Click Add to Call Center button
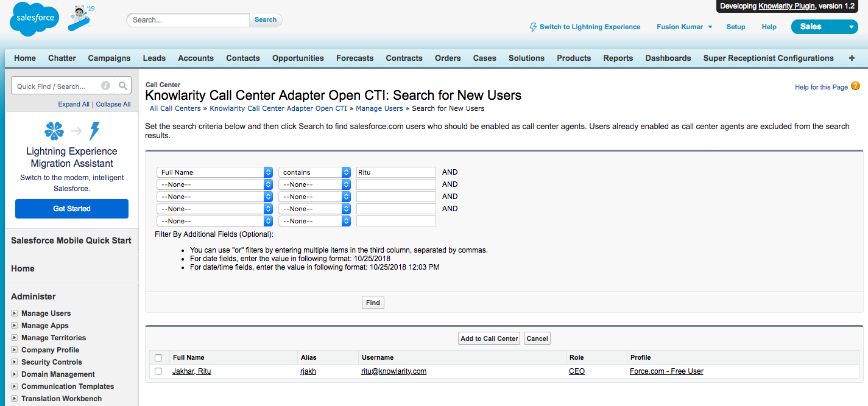This screenshot has height=406, width=868. pyautogui.click(x=489, y=338)
